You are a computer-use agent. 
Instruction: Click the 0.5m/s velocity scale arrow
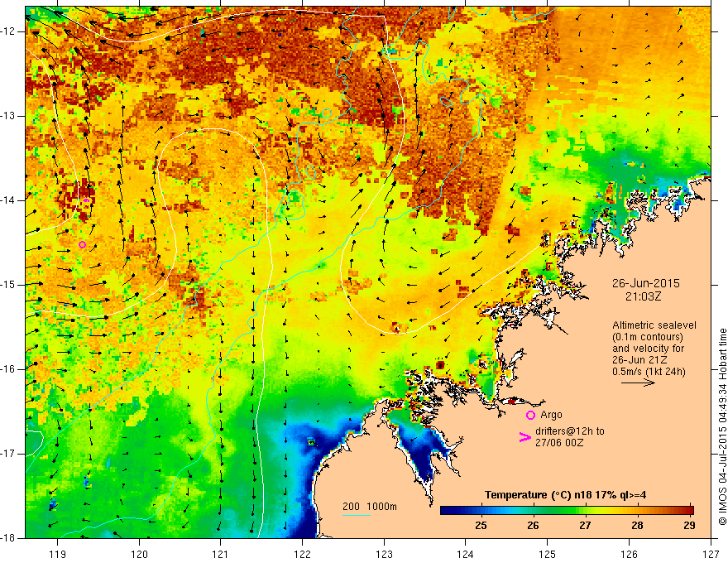coord(638,383)
